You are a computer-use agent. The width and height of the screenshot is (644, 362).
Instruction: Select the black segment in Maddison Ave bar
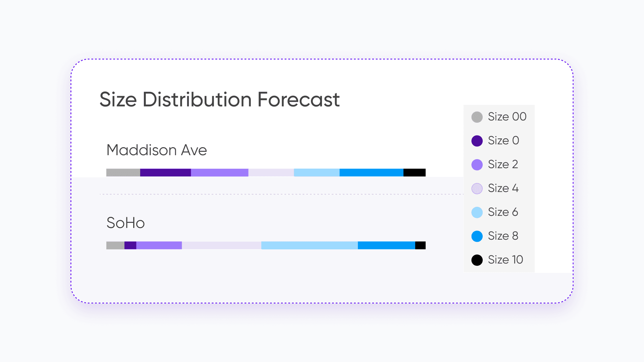click(414, 173)
